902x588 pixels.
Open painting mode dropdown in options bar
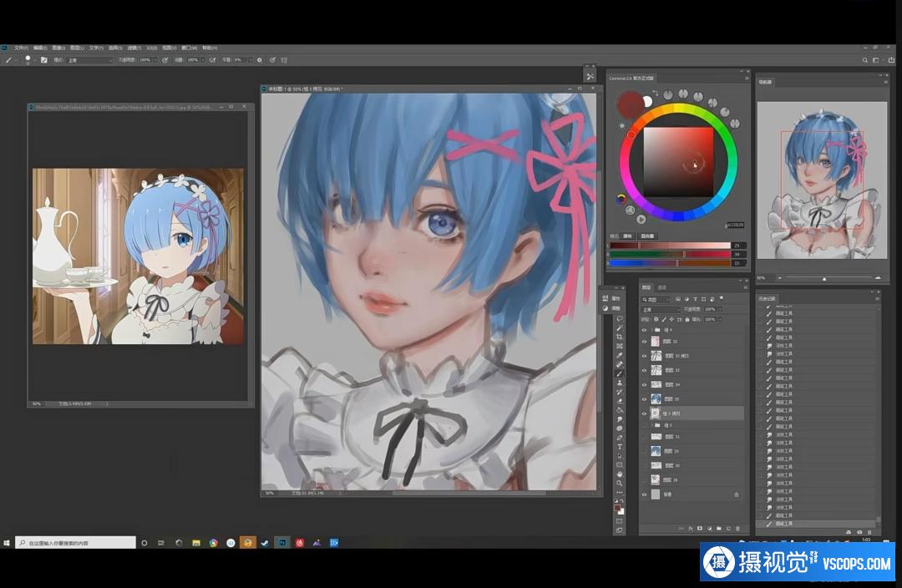pos(89,60)
